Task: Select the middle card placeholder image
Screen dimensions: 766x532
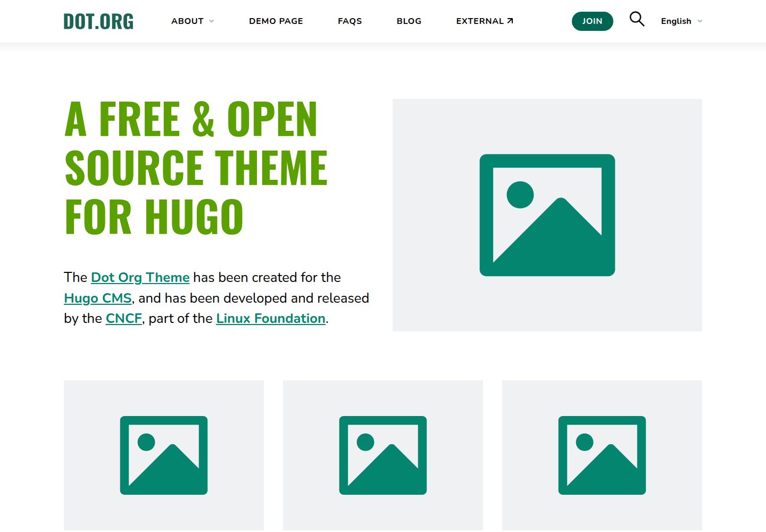Action: 383,455
